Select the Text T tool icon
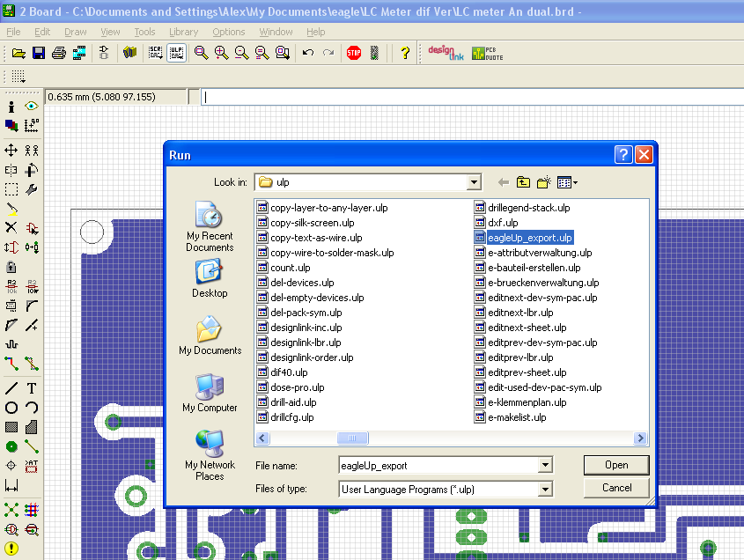The height and width of the screenshot is (560, 744). point(32,388)
